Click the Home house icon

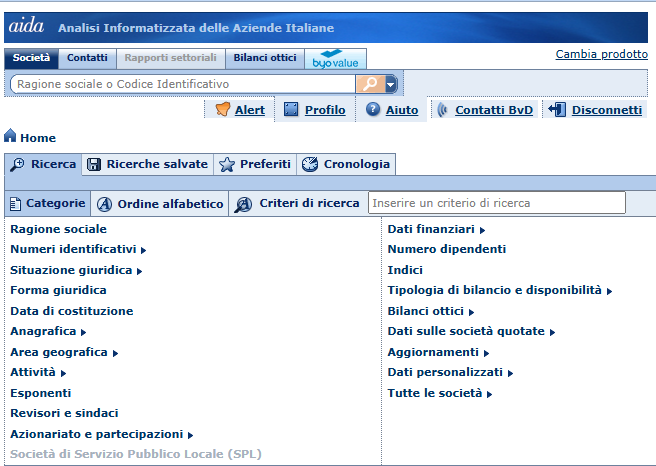[10, 137]
